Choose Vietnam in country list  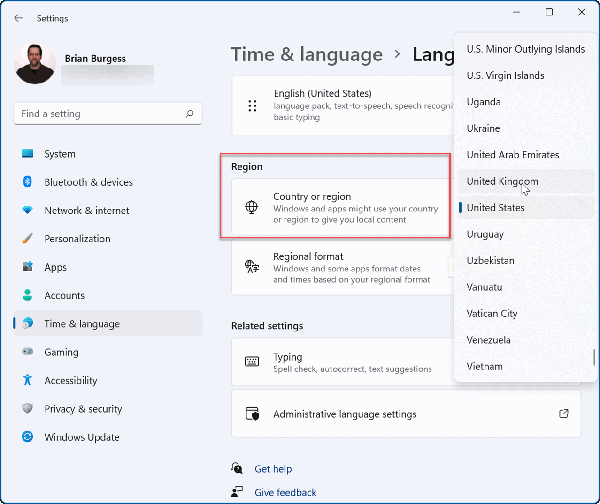[x=526, y=366]
